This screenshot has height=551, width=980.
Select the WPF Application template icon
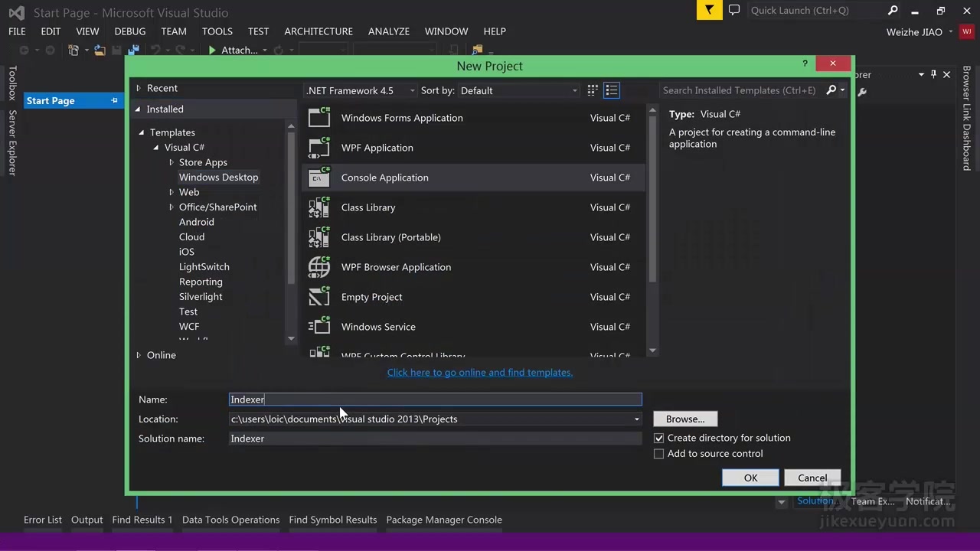tap(319, 147)
